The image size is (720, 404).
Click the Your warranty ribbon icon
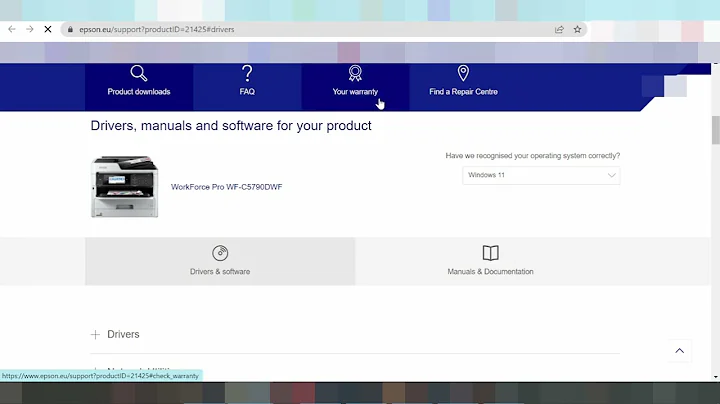tap(355, 73)
